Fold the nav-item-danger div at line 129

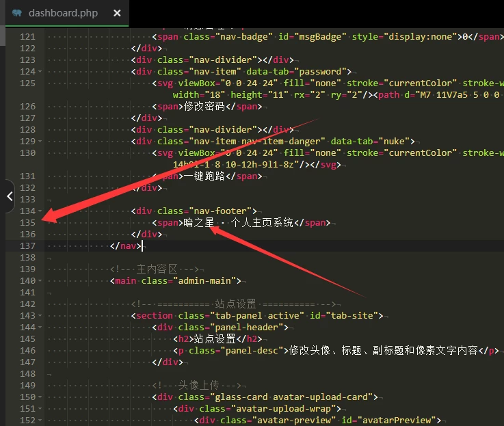coord(41,142)
